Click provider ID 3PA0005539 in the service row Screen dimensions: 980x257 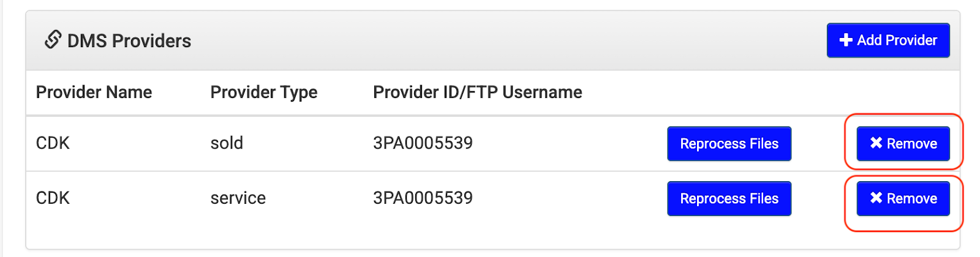[423, 198]
